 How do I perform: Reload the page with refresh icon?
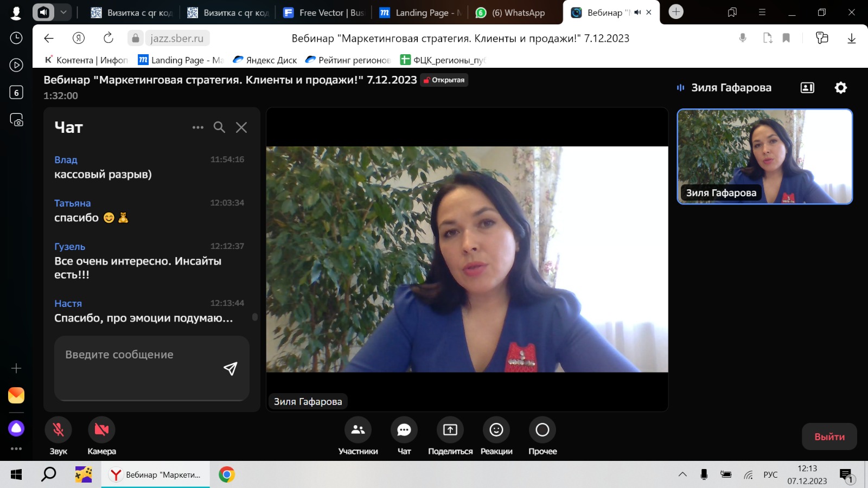(108, 38)
